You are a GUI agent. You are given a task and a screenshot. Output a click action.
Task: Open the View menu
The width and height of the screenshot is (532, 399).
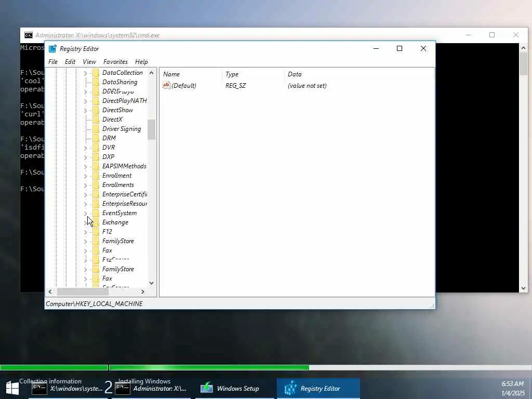coord(89,62)
